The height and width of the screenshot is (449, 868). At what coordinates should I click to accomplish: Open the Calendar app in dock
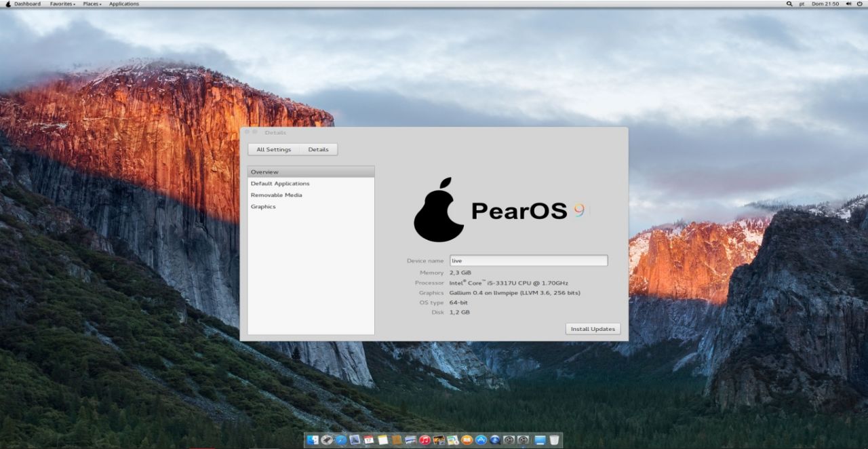click(369, 440)
